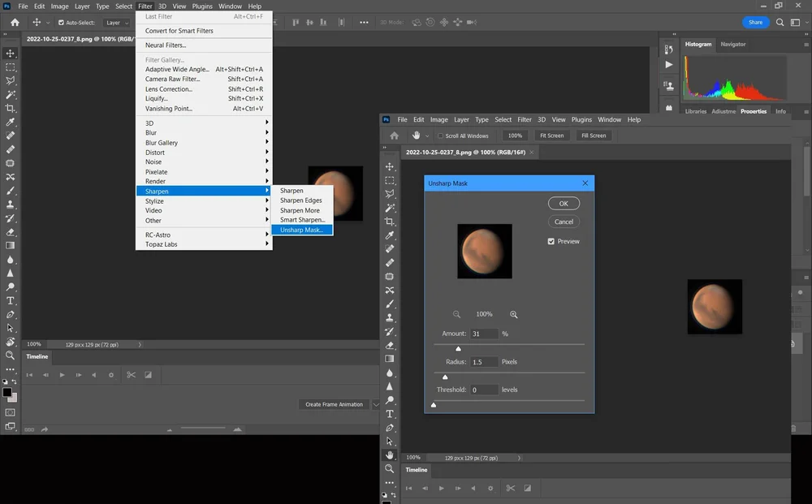Toggle the Scroll All Windows checkbox
Image resolution: width=812 pixels, height=504 pixels.
click(440, 136)
